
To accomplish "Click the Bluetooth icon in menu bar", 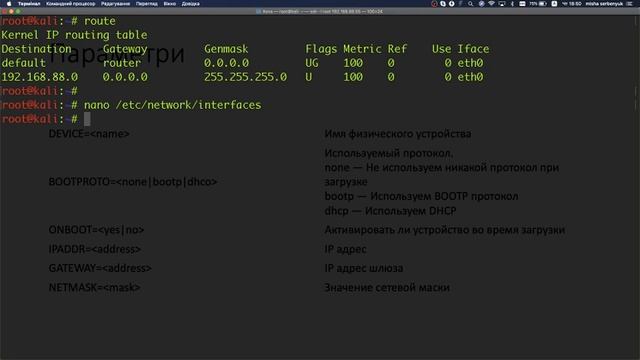I will click(512, 4).
